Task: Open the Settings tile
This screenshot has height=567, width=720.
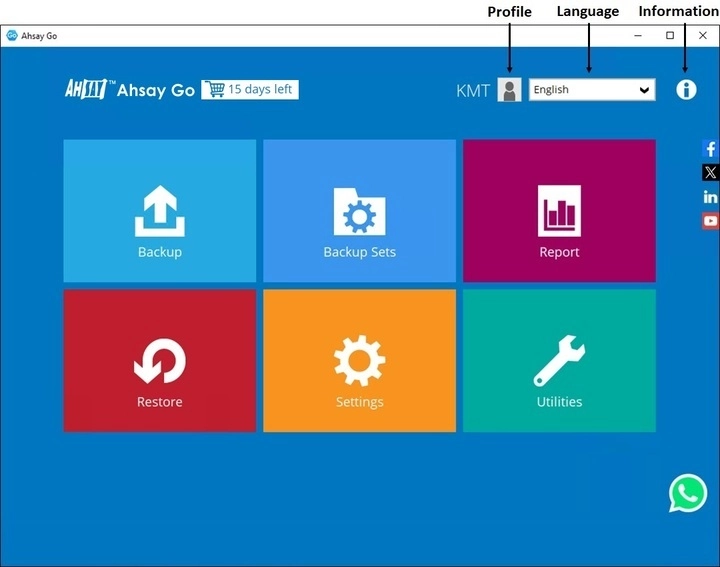Action: [x=360, y=360]
